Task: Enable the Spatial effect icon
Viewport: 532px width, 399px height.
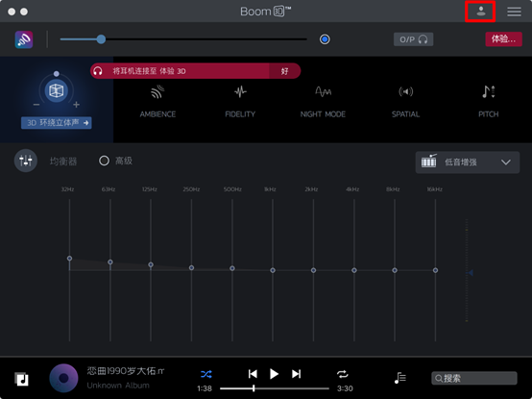Action: click(406, 91)
